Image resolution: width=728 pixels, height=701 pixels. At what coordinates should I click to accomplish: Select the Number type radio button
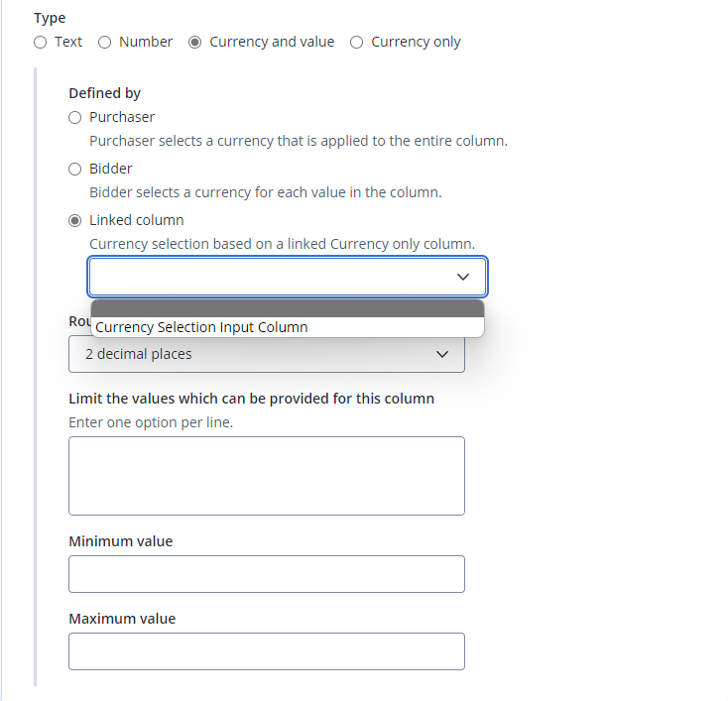pos(104,43)
